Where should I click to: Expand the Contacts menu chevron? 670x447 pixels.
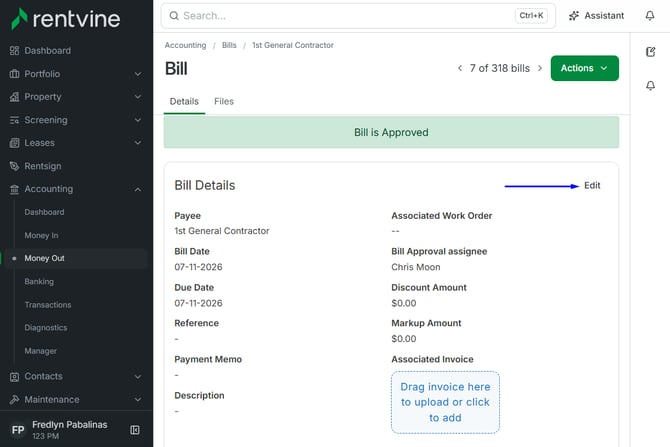pos(138,376)
